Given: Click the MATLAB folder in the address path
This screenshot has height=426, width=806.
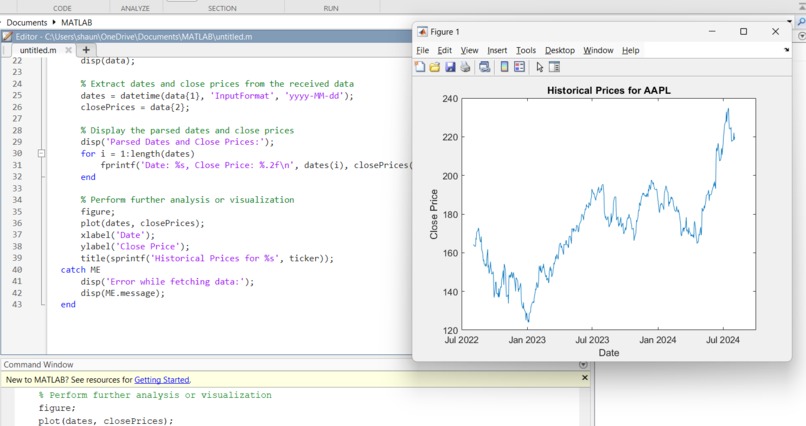Looking at the screenshot, I should point(77,23).
